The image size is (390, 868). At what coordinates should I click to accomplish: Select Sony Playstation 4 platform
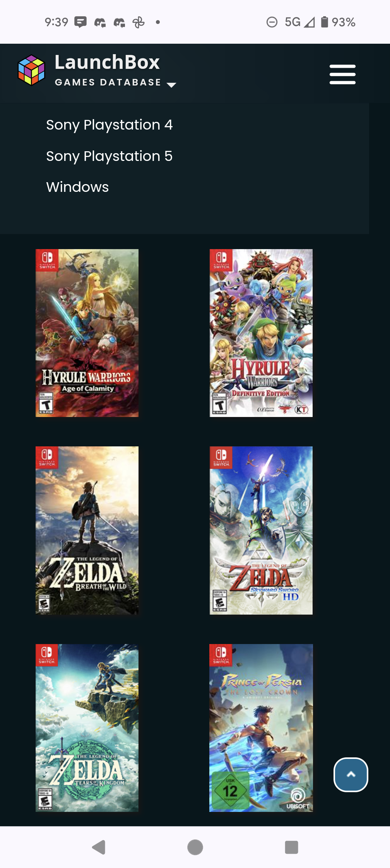point(109,125)
